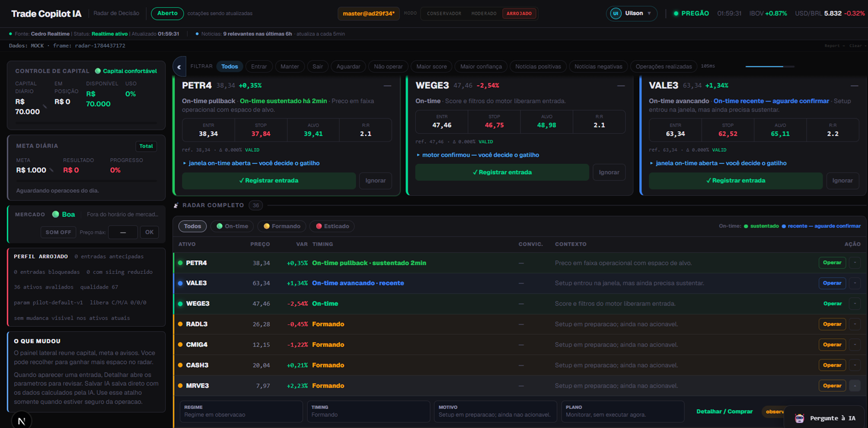The image size is (868, 428).
Task: Click the UI avatar icon next to Uilson
Action: click(615, 14)
